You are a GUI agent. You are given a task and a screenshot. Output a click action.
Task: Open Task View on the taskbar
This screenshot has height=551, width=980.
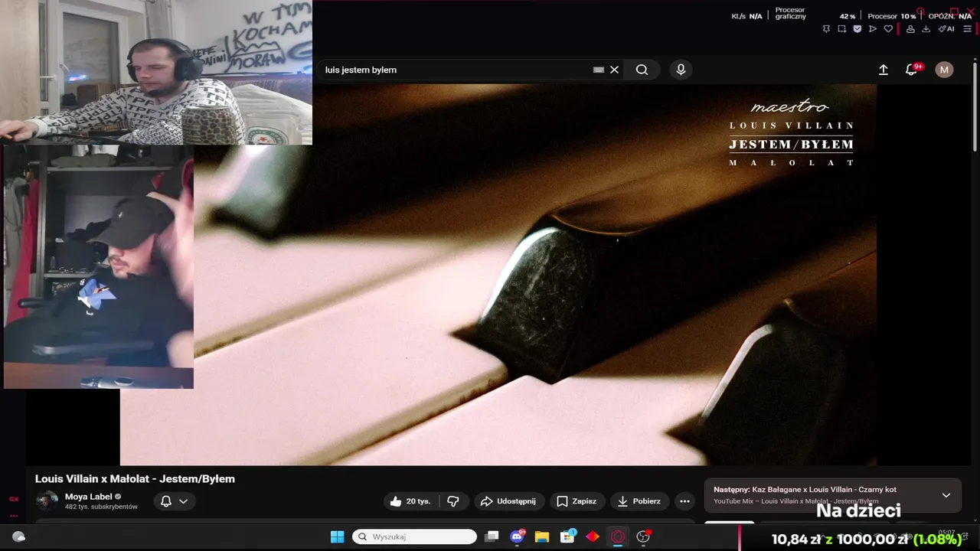(492, 536)
